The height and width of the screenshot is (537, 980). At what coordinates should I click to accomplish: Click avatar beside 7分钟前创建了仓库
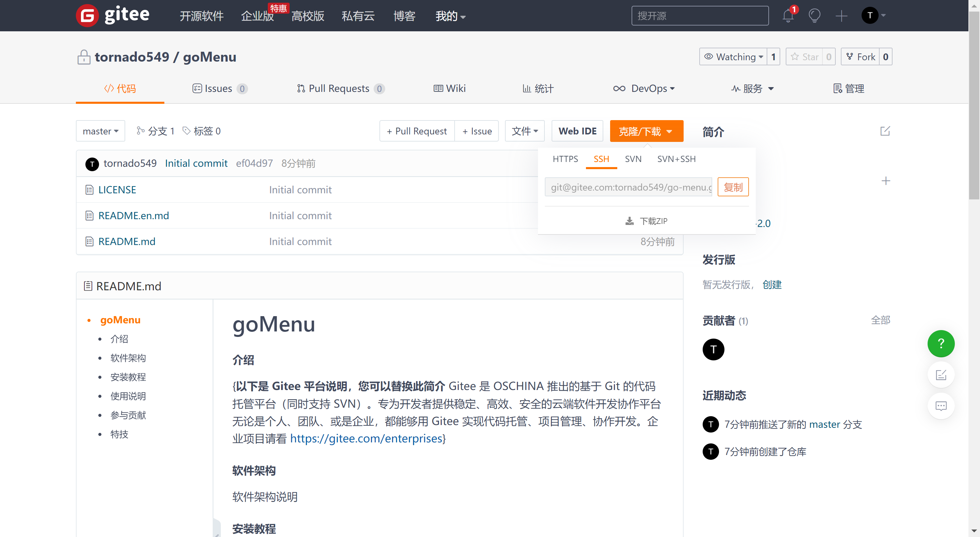tap(710, 452)
